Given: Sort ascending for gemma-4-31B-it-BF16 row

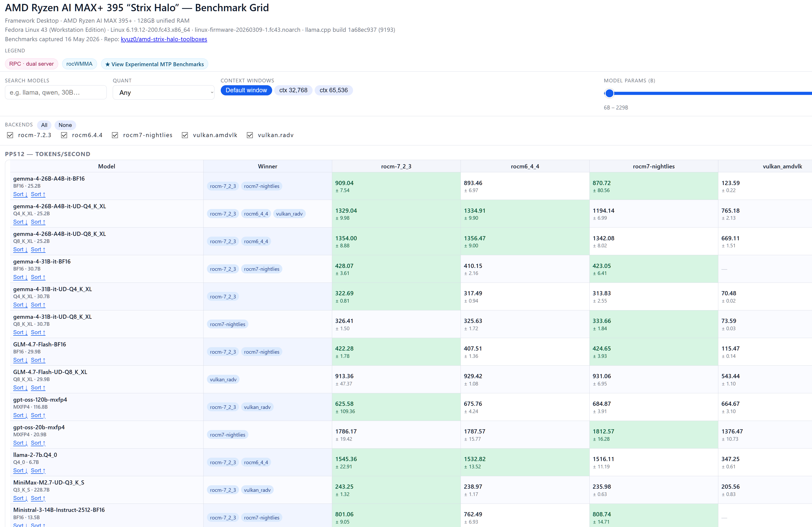Looking at the screenshot, I should [x=38, y=277].
